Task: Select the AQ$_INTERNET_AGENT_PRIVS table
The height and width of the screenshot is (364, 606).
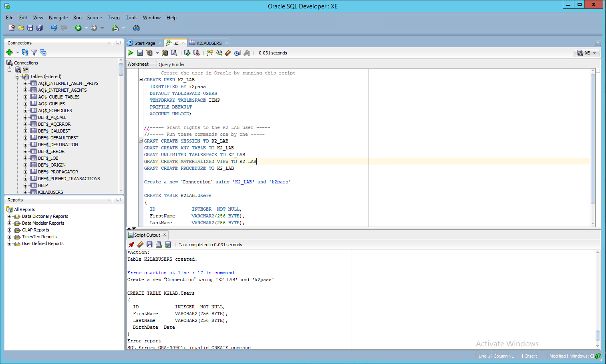Action: click(68, 83)
